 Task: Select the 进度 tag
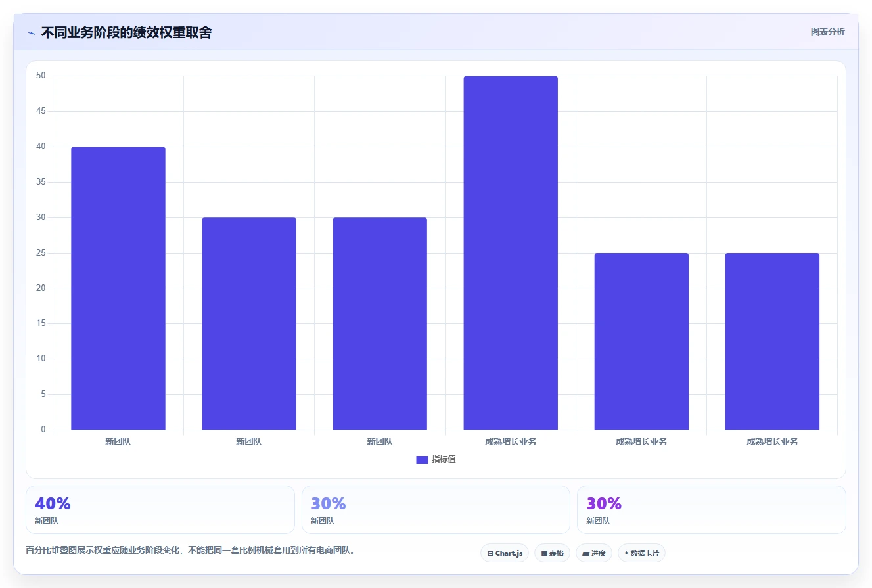pos(594,553)
